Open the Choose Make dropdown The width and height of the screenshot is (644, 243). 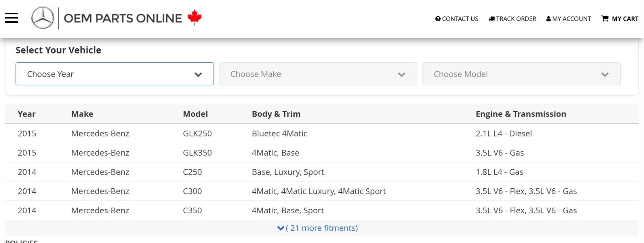point(318,74)
